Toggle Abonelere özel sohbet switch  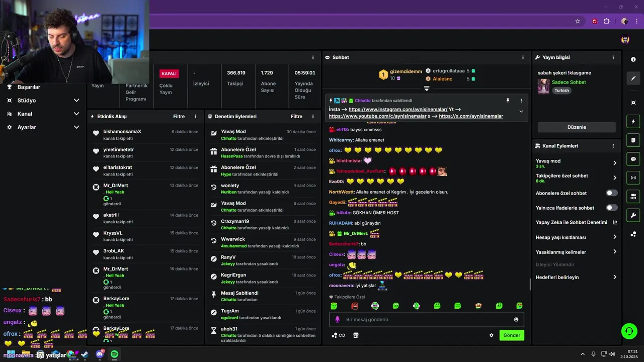pos(612,193)
